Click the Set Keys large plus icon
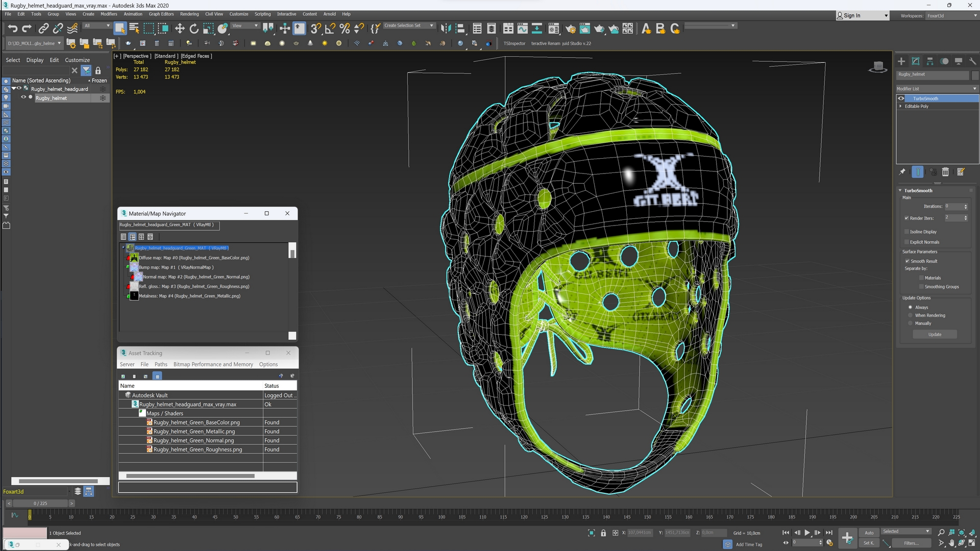 click(847, 538)
